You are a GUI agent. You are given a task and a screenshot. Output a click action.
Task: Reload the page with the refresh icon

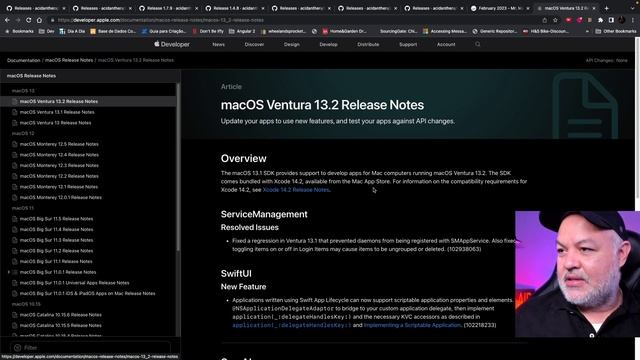(x=29, y=20)
